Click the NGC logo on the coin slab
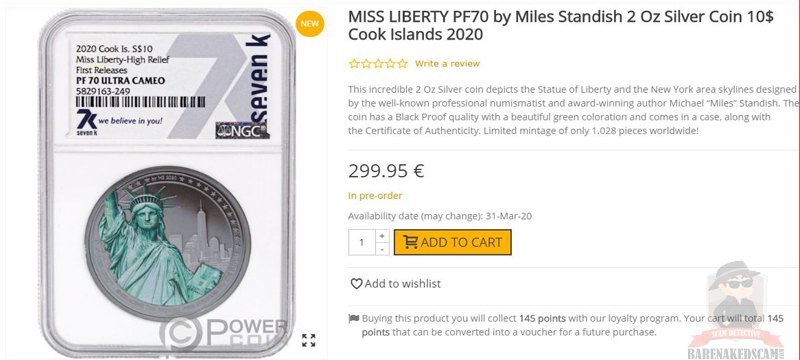This screenshot has width=800, height=360. [x=242, y=131]
